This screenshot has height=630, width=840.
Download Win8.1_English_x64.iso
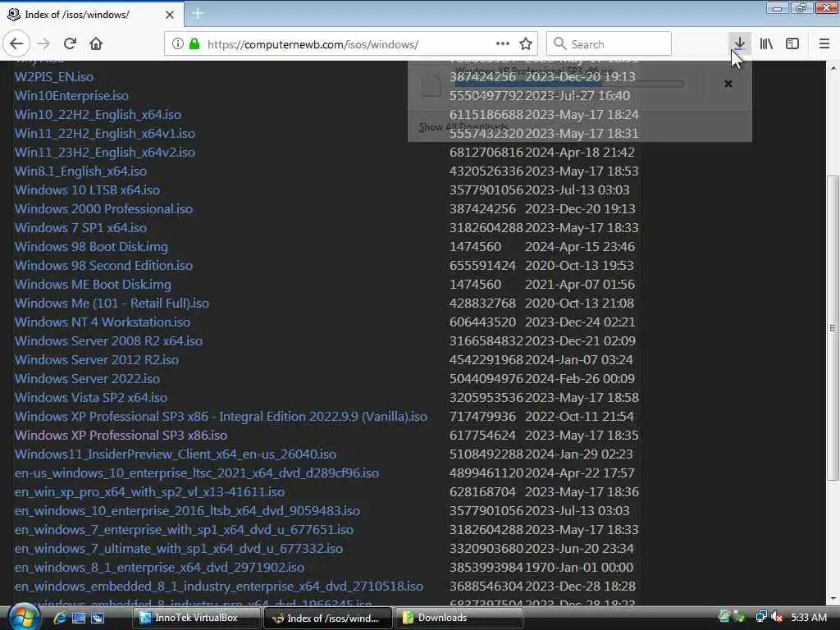coord(80,171)
